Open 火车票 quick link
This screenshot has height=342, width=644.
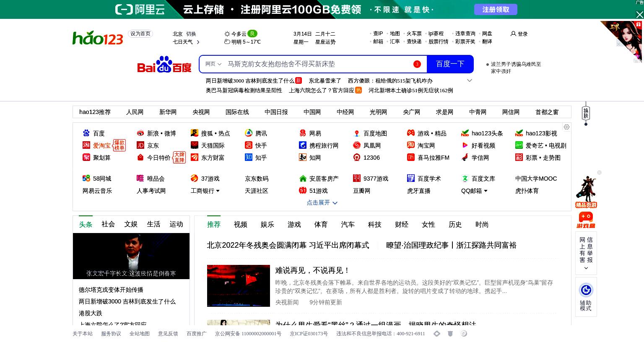[414, 34]
